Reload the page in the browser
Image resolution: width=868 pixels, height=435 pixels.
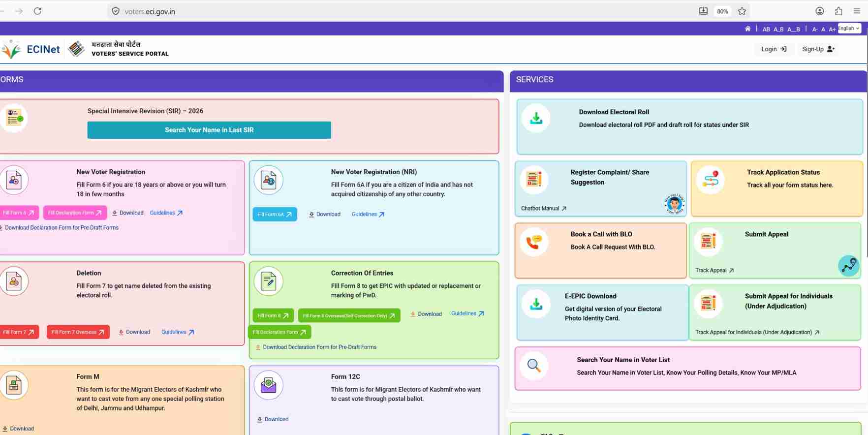coord(37,11)
